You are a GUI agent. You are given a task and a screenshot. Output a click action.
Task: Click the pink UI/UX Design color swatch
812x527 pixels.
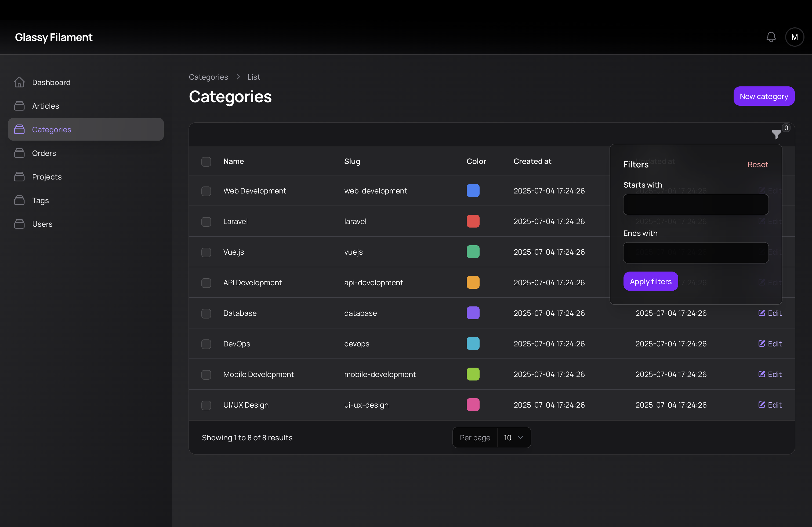coord(473,405)
